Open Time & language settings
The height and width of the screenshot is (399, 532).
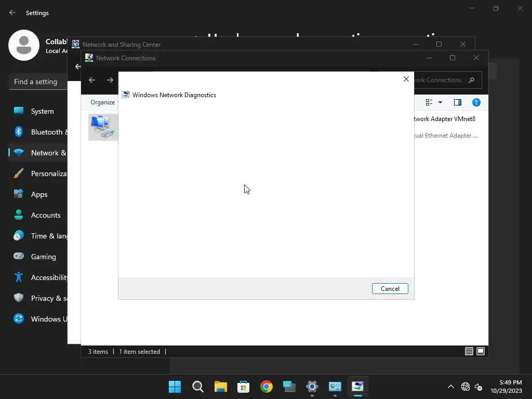click(x=38, y=236)
